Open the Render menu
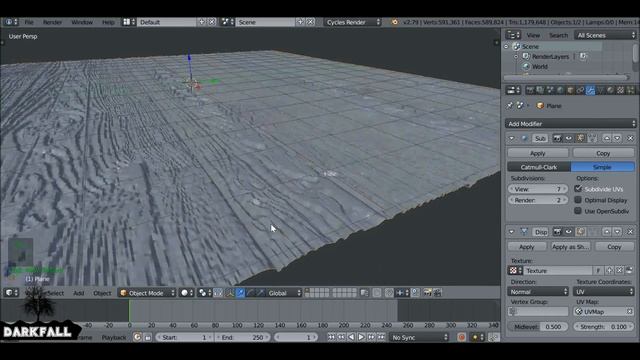Image resolution: width=640 pixels, height=360 pixels. (53, 22)
